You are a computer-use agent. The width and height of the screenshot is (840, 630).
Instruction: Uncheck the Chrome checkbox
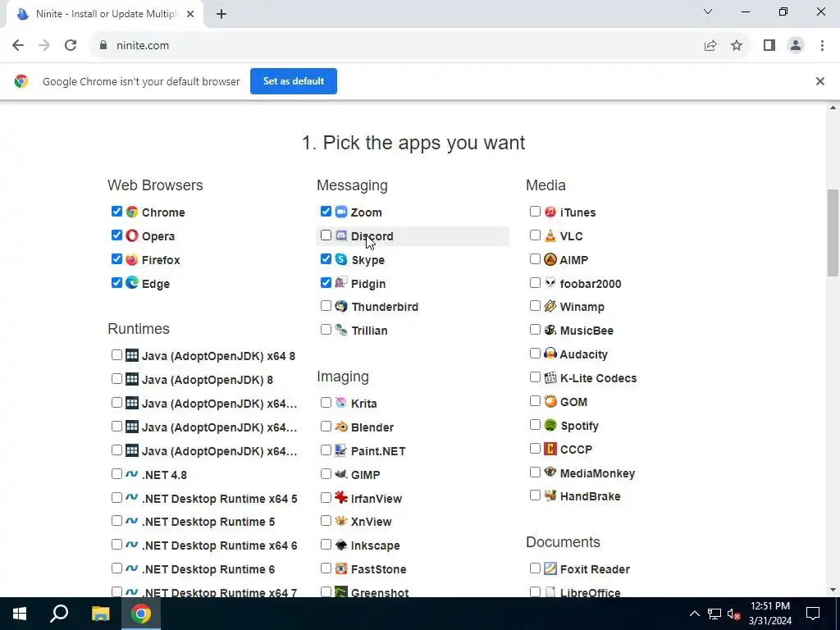[x=116, y=212]
